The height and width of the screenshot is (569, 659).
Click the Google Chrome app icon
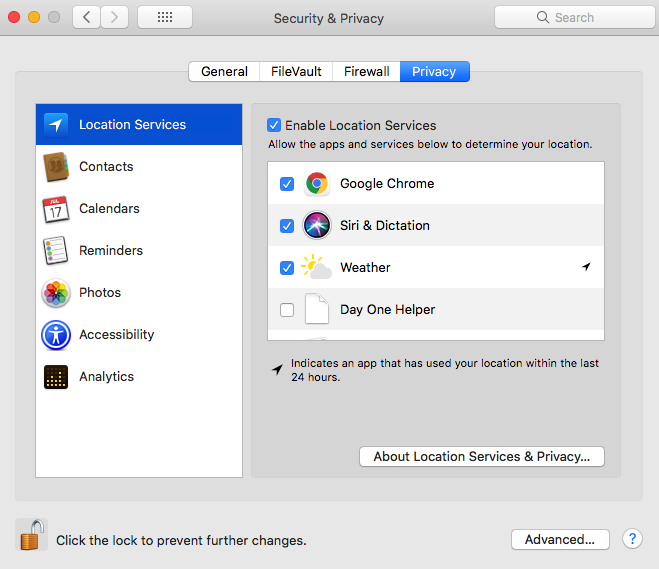click(x=317, y=184)
